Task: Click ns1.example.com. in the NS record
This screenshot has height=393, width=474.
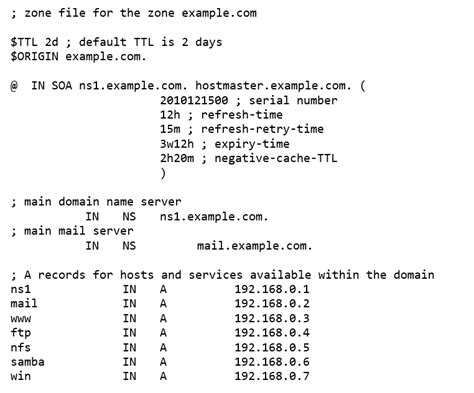Action: (x=214, y=217)
